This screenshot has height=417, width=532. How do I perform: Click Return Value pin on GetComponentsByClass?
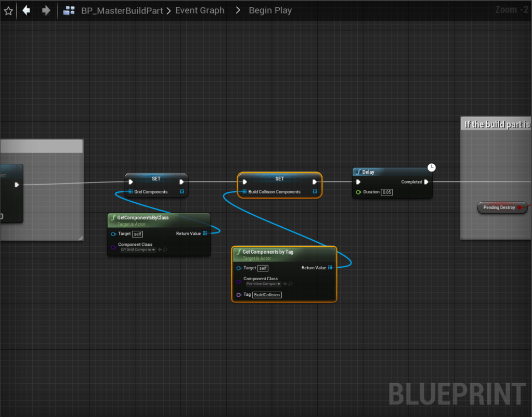(x=205, y=233)
